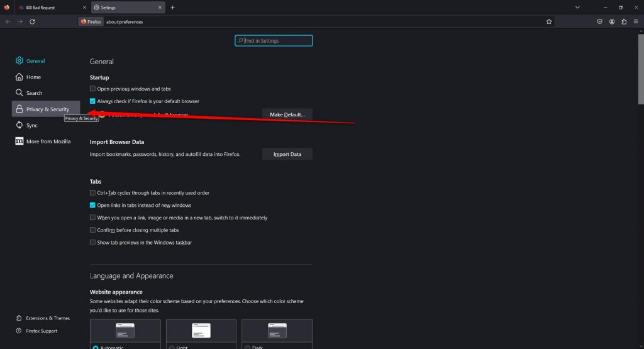The height and width of the screenshot is (349, 644).
Task: Click the Make Default button
Action: pos(287,114)
